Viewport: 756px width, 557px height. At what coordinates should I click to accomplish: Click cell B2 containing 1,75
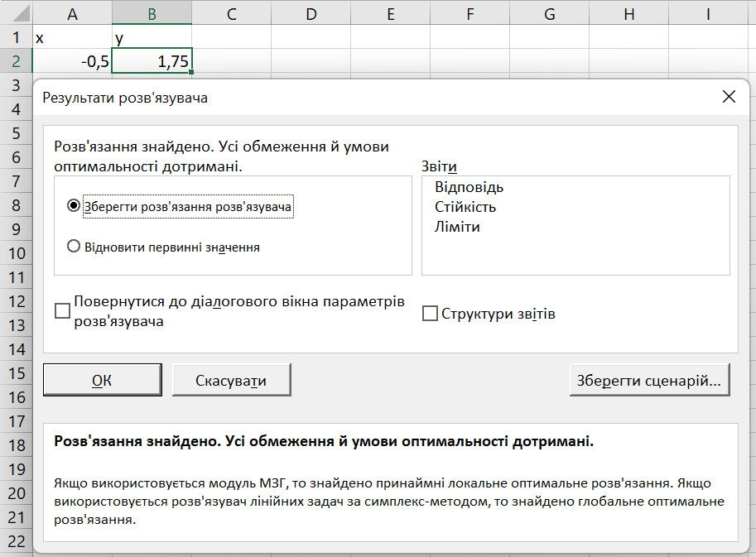point(152,61)
